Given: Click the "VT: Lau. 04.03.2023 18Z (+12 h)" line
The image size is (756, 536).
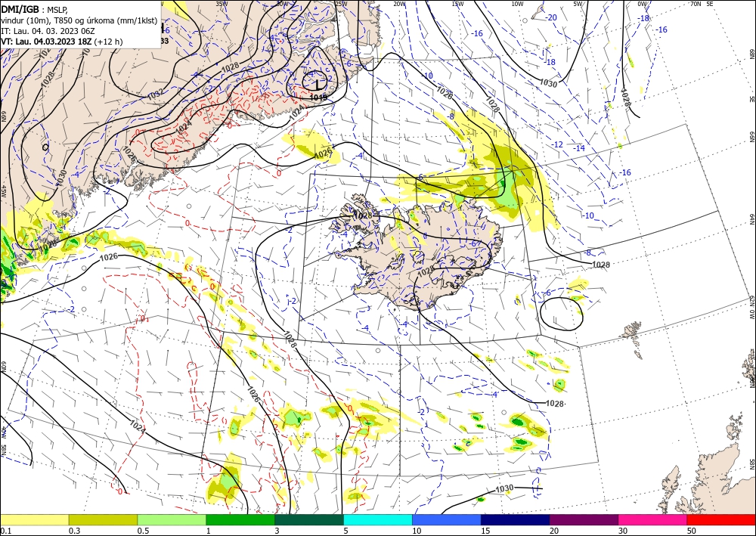Looking at the screenshot, I should click(x=62, y=42).
